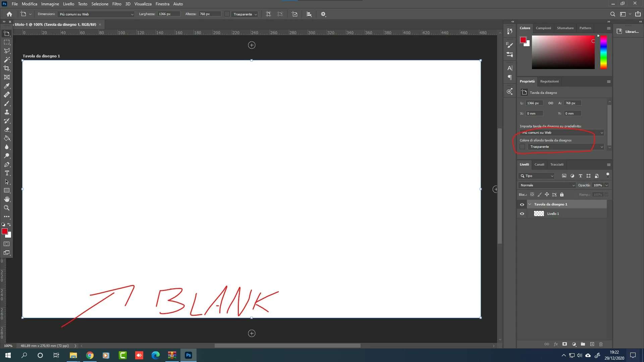The image size is (644, 362).
Task: Click the hue spectrum slider
Action: pos(603,52)
